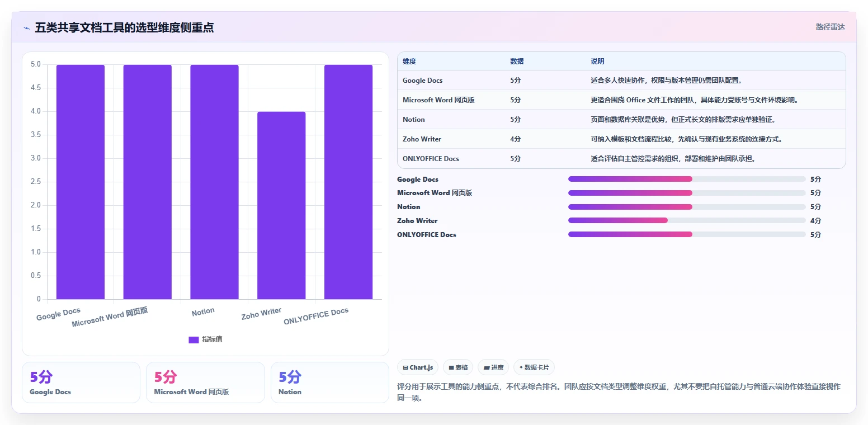Select the Chart.js chip

coord(418,367)
